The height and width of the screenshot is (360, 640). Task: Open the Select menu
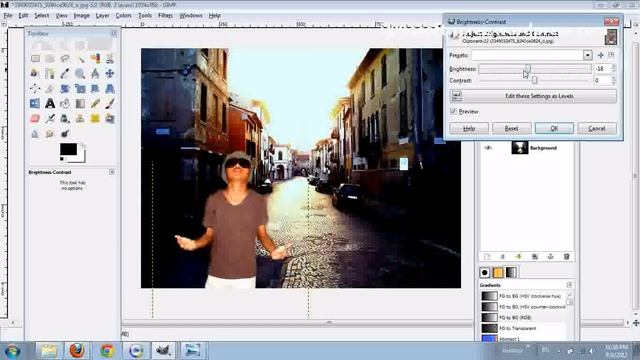tap(42, 16)
